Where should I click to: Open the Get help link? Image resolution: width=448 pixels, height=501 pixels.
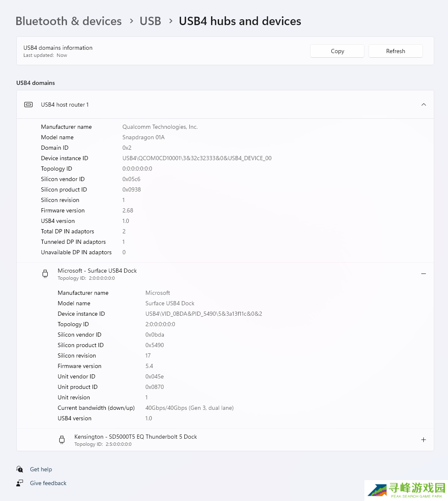point(41,469)
